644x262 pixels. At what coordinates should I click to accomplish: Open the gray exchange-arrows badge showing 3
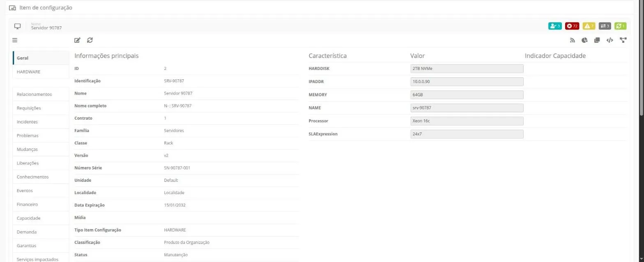(605, 26)
